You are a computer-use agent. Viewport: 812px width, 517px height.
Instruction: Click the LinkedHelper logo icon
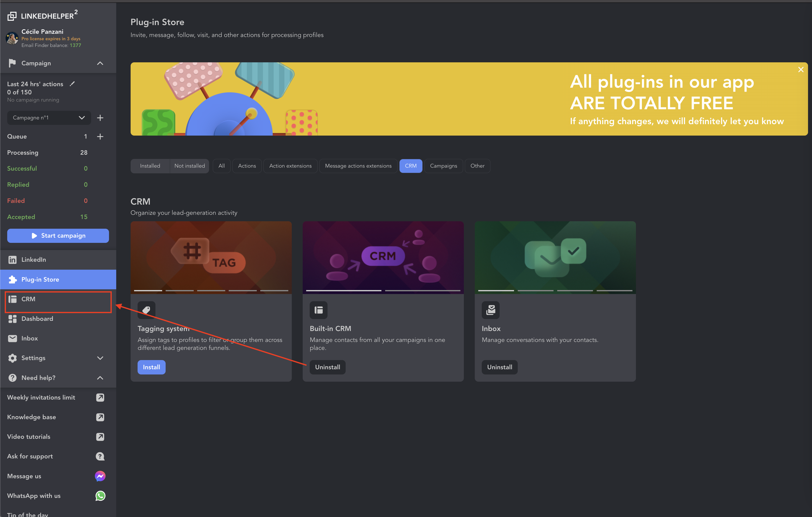[12, 16]
